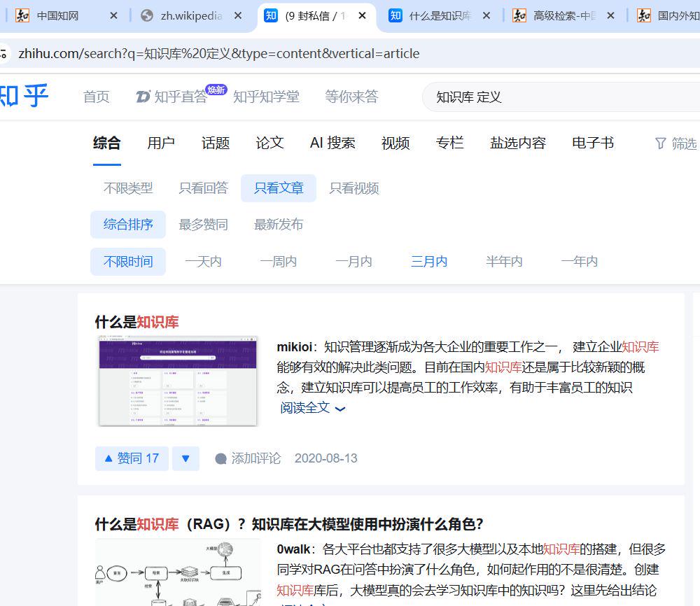This screenshot has height=606, width=700.
Task: Enable the 只看视频 filter
Action: point(353,188)
